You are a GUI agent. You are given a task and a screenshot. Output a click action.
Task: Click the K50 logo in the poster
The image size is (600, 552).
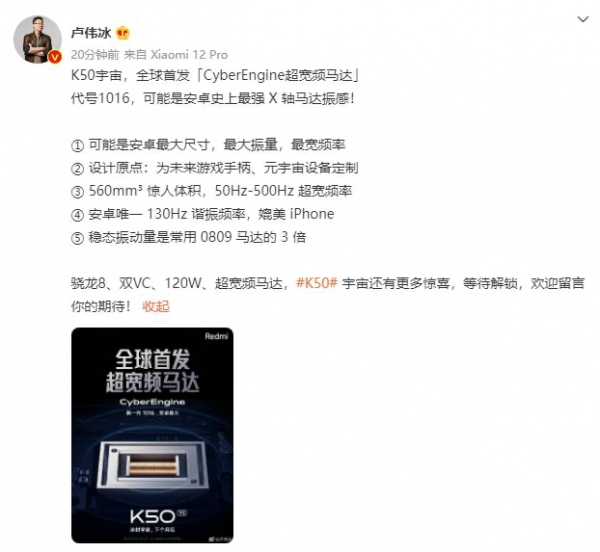pos(153,516)
